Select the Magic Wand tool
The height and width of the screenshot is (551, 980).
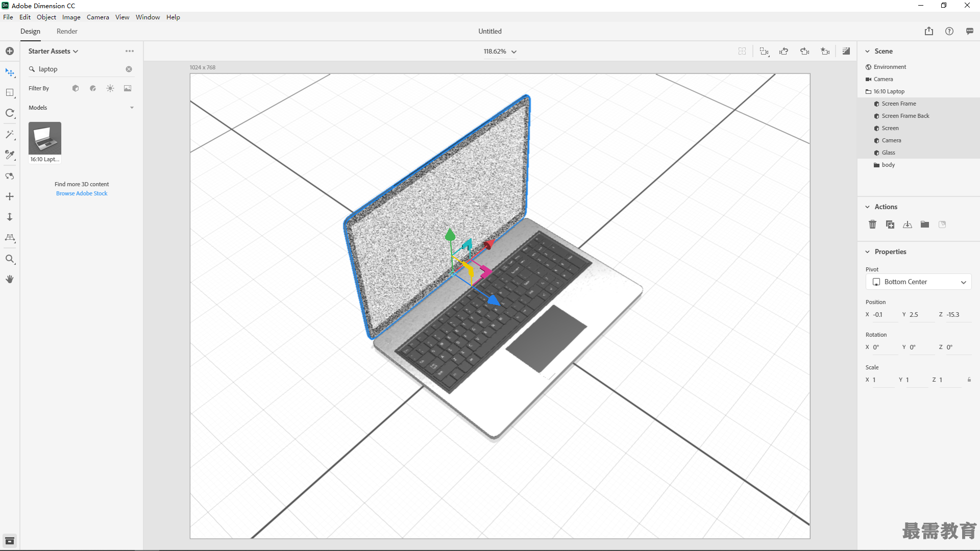tap(10, 134)
